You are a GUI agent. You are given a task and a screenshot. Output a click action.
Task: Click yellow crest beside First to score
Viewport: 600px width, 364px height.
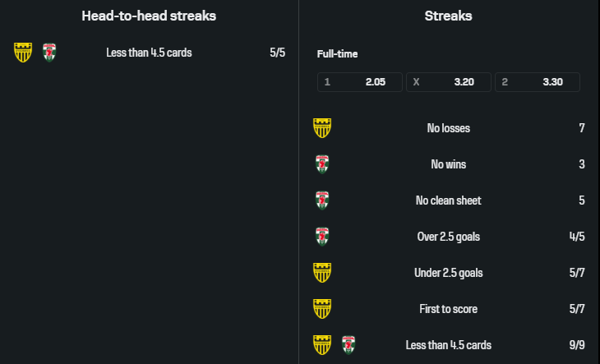coord(322,309)
